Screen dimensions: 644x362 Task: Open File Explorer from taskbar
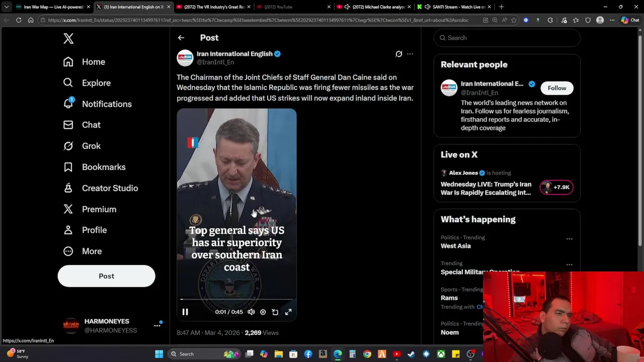point(279,354)
